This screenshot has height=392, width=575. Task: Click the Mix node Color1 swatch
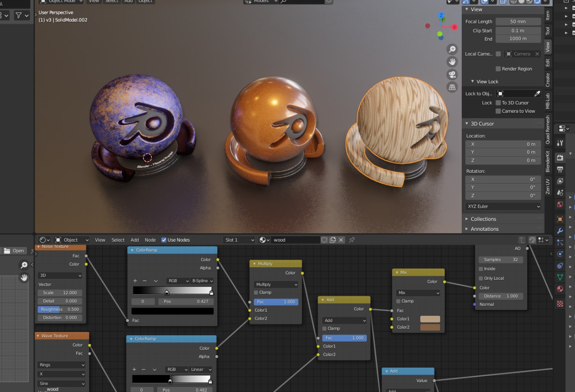coord(430,319)
